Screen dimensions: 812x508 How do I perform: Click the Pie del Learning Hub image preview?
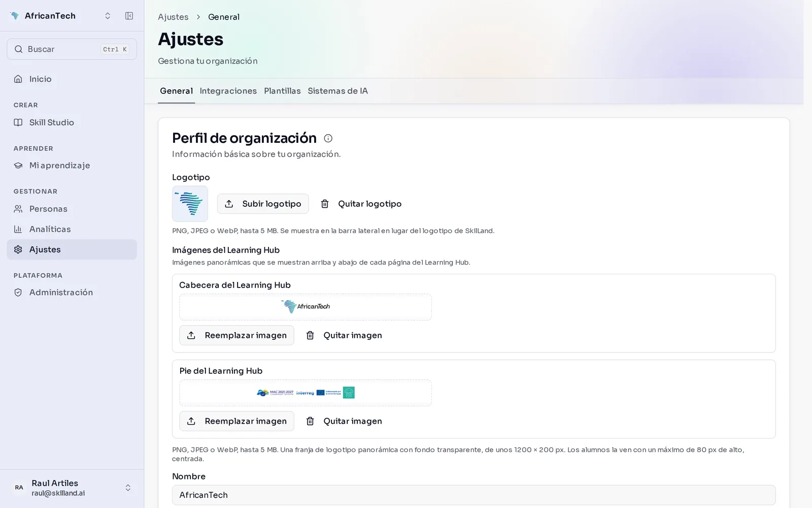pyautogui.click(x=306, y=393)
